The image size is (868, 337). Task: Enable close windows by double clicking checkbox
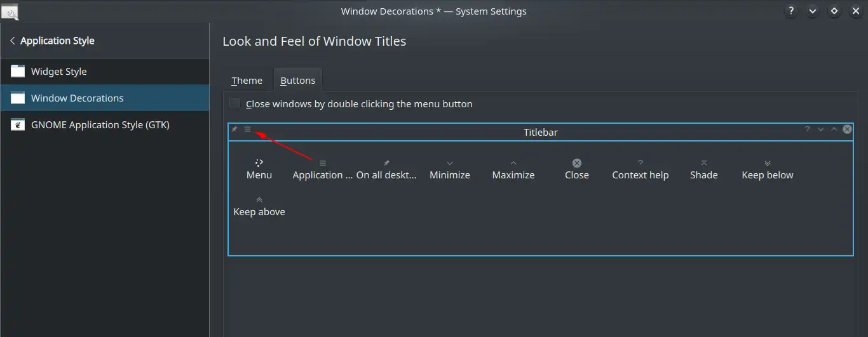[235, 103]
